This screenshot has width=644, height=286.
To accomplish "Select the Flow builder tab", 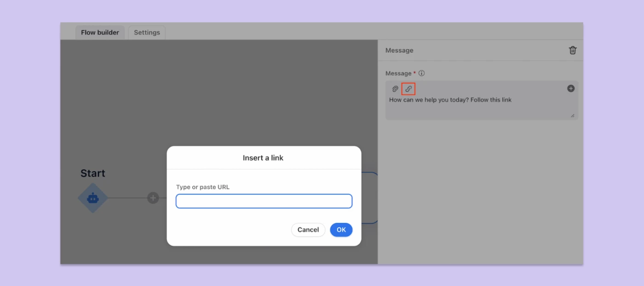I will (100, 32).
